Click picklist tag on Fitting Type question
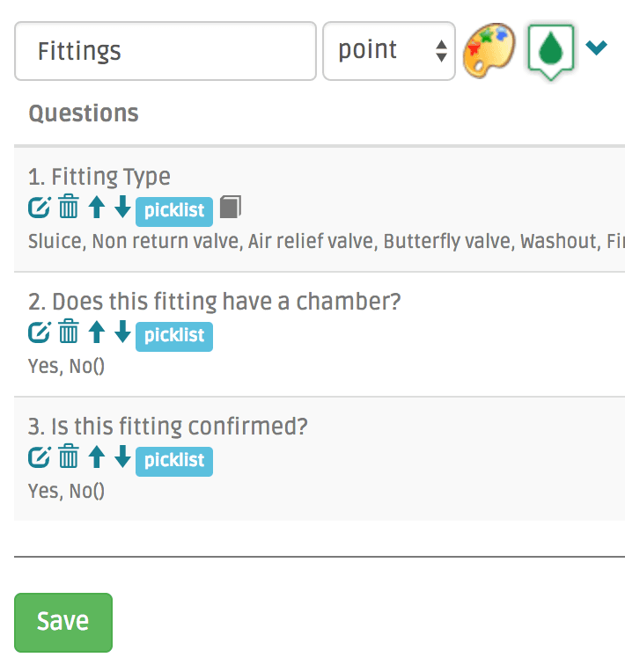The image size is (625, 672). coord(174,210)
